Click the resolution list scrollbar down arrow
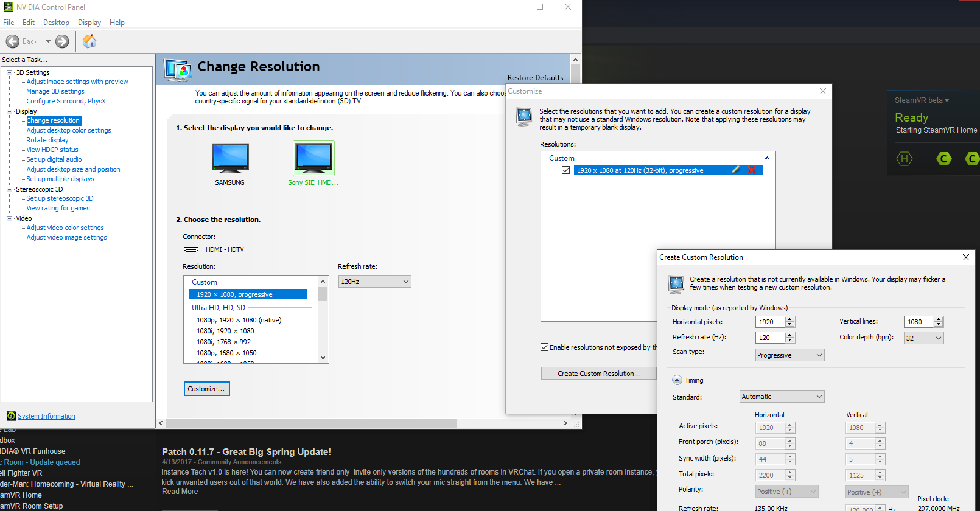This screenshot has width=980, height=511. 323,358
